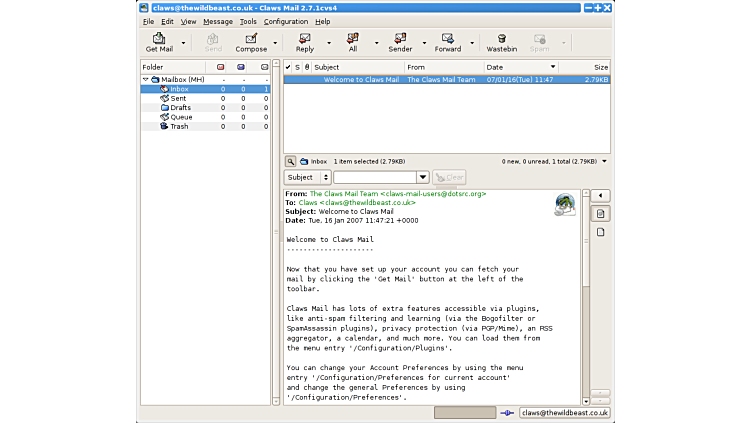Click the new messages column icon
The image size is (752, 423).
pyautogui.click(x=220, y=67)
